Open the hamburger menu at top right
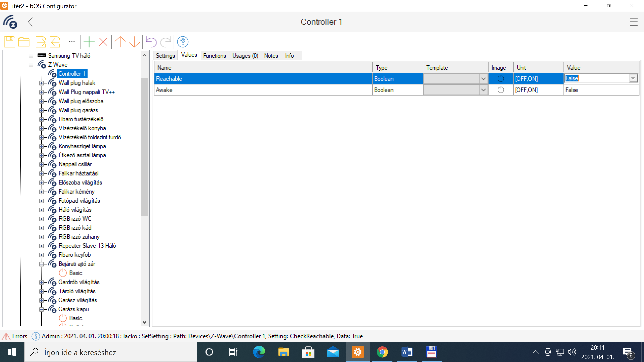This screenshot has width=644, height=362. point(633,22)
